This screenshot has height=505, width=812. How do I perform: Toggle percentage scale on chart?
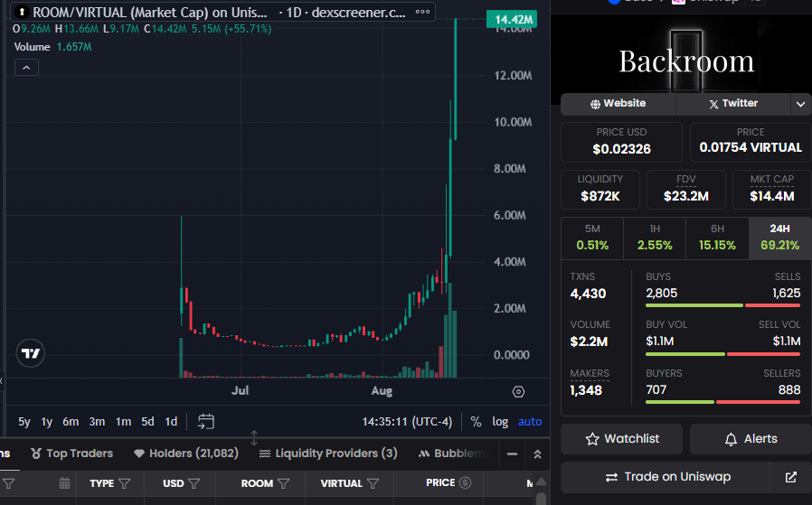tap(476, 422)
